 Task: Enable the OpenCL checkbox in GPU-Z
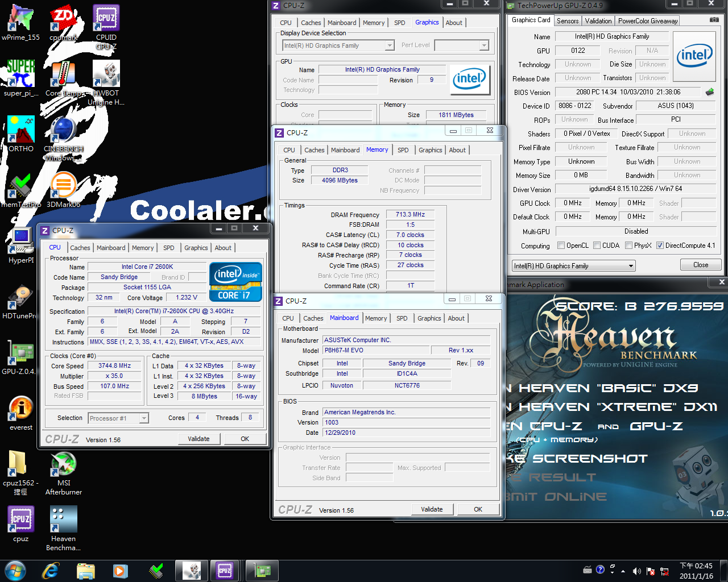coord(561,246)
